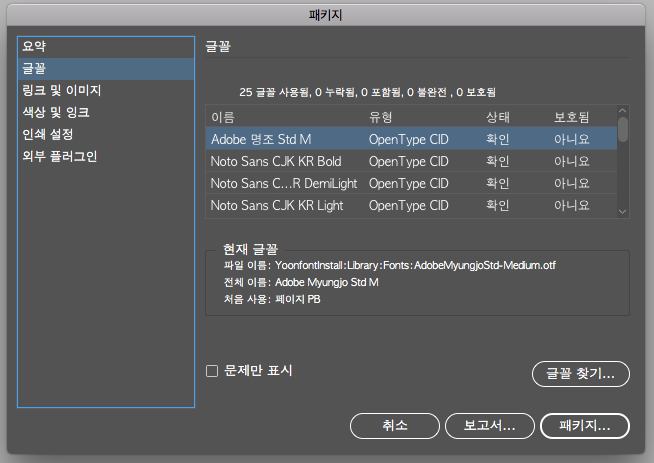This screenshot has width=654, height=463.
Task: Click the 상태 column header
Action: click(498, 117)
